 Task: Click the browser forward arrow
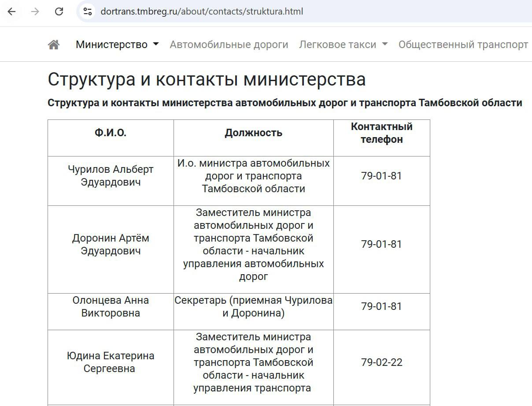tap(35, 11)
